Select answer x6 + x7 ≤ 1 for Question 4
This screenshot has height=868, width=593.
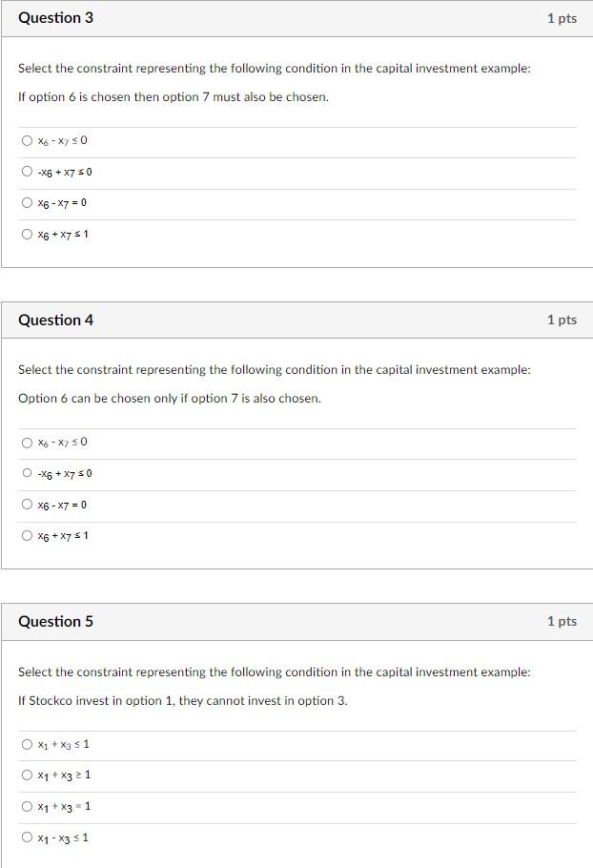(x=28, y=535)
